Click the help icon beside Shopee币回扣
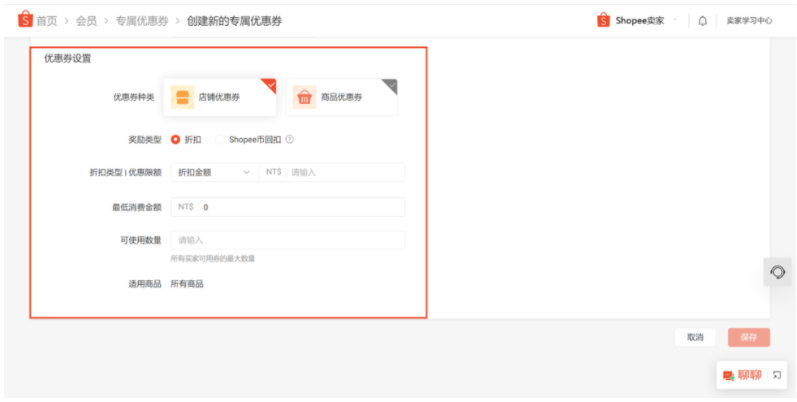 coord(289,139)
